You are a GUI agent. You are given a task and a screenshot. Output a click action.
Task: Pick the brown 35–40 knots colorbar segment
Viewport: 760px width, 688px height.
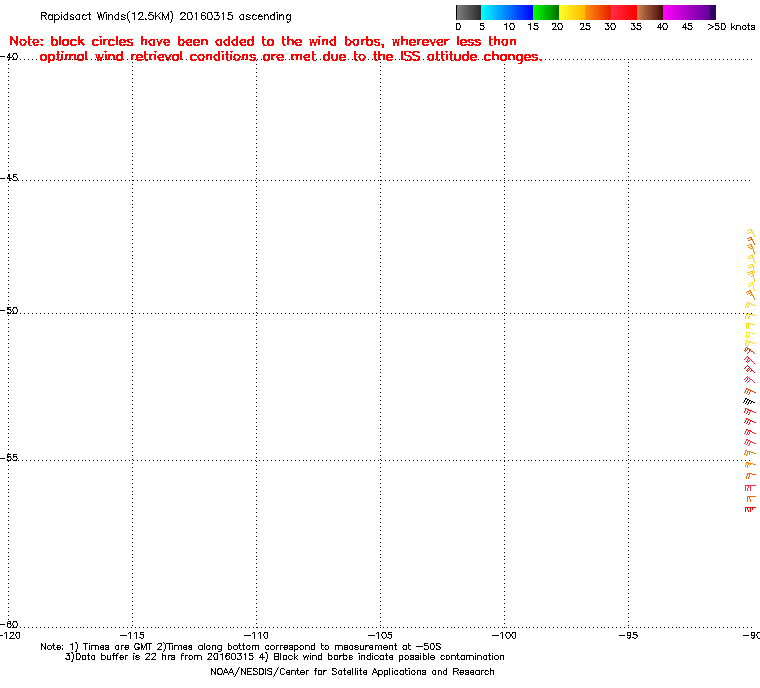click(x=650, y=12)
